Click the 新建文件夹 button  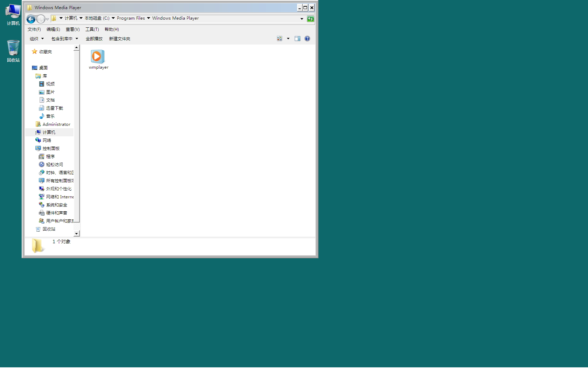(119, 39)
